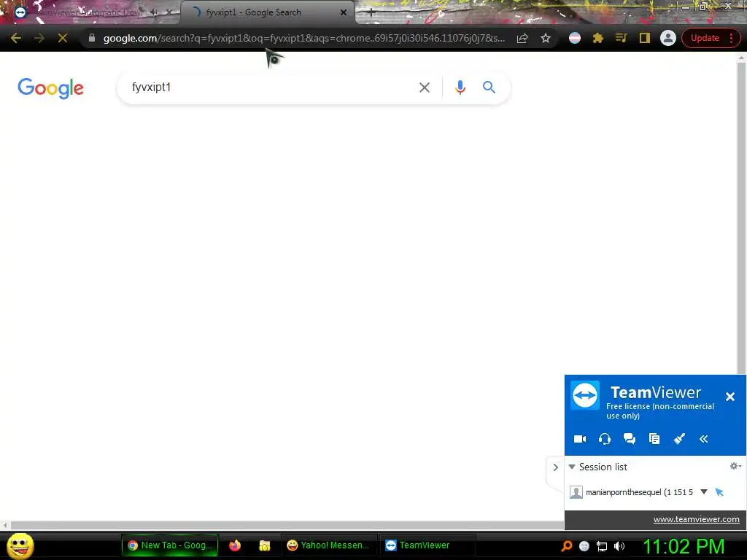Viewport: 747px width, 560px height.
Task: Open the Chrome profile avatar
Action: (668, 38)
